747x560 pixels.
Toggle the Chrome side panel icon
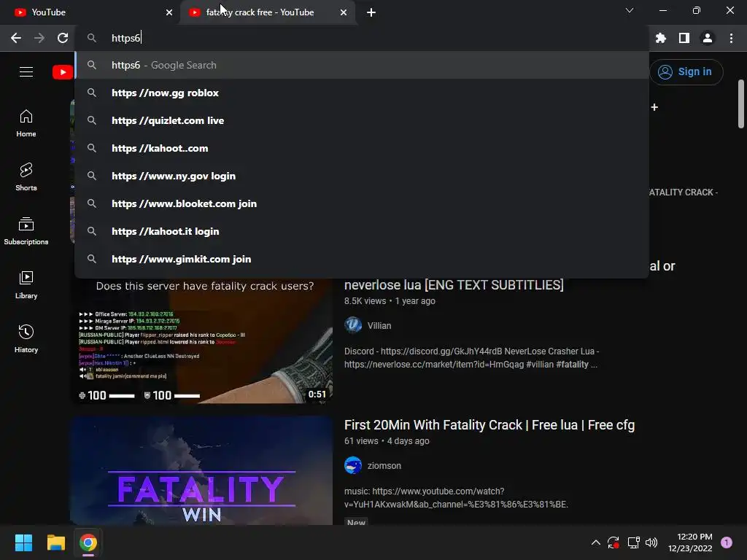pos(684,38)
